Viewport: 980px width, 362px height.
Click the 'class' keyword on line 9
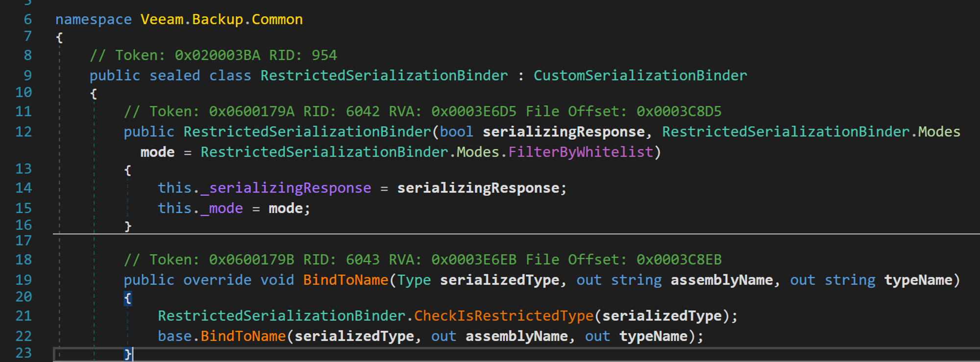pos(230,75)
